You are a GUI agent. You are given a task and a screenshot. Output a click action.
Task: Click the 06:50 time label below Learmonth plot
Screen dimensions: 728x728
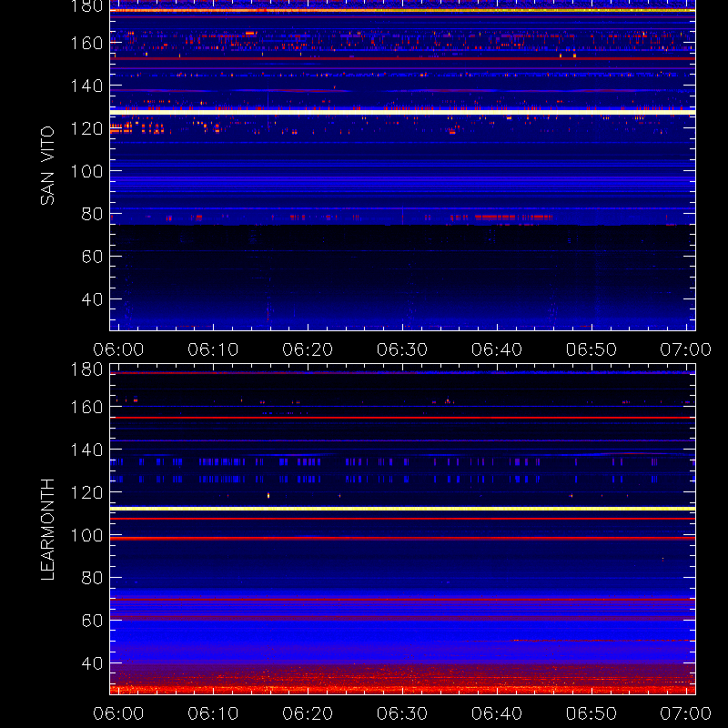591,713
